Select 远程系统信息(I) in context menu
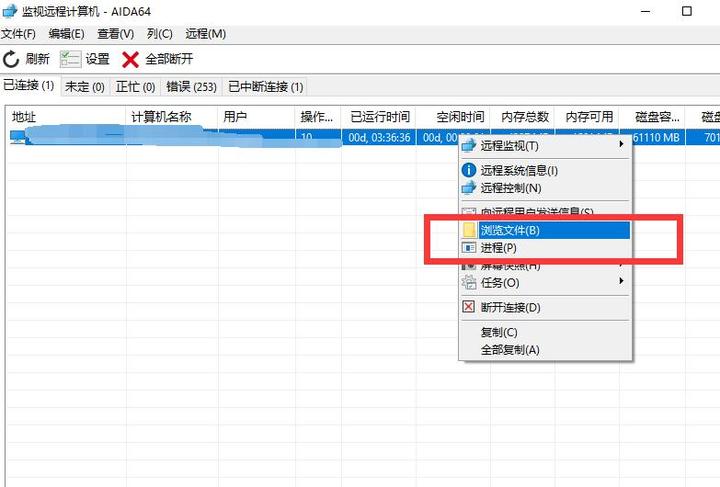 click(546, 170)
